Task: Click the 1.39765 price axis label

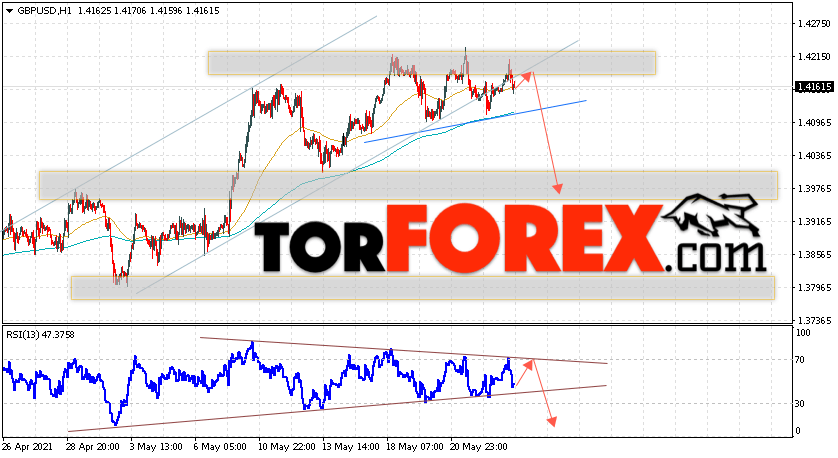Action: [x=814, y=189]
